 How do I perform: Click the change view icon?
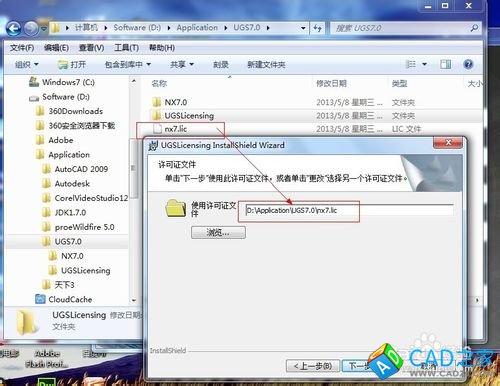411,64
